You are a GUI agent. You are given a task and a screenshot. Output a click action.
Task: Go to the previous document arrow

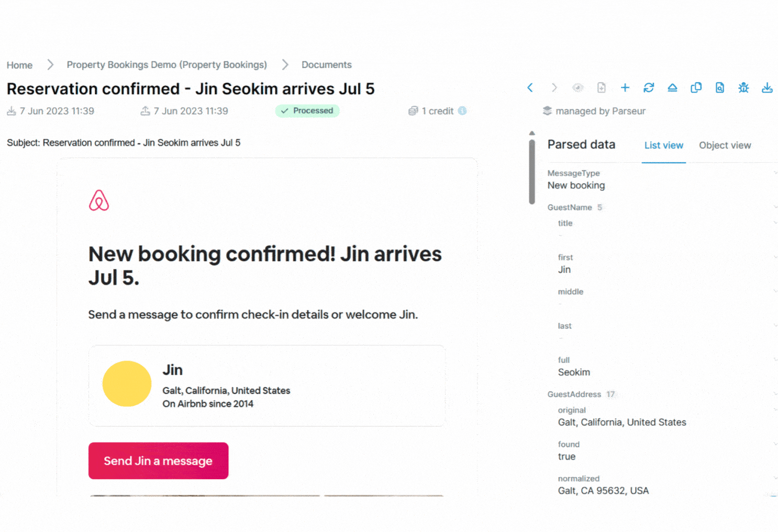[530, 88]
